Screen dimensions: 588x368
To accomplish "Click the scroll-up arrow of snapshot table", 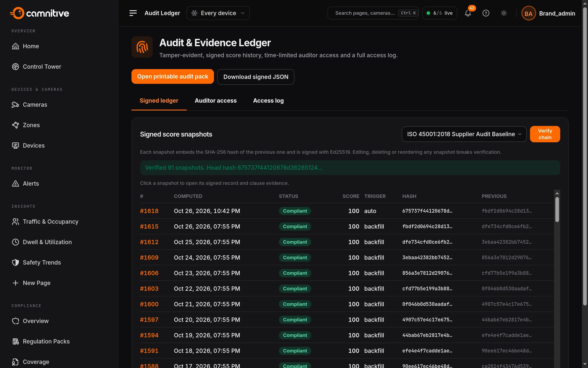I will (x=557, y=193).
